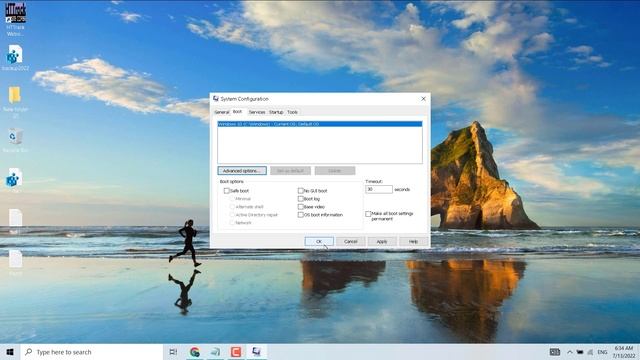Enable the Safe boot checkbox

click(x=227, y=191)
